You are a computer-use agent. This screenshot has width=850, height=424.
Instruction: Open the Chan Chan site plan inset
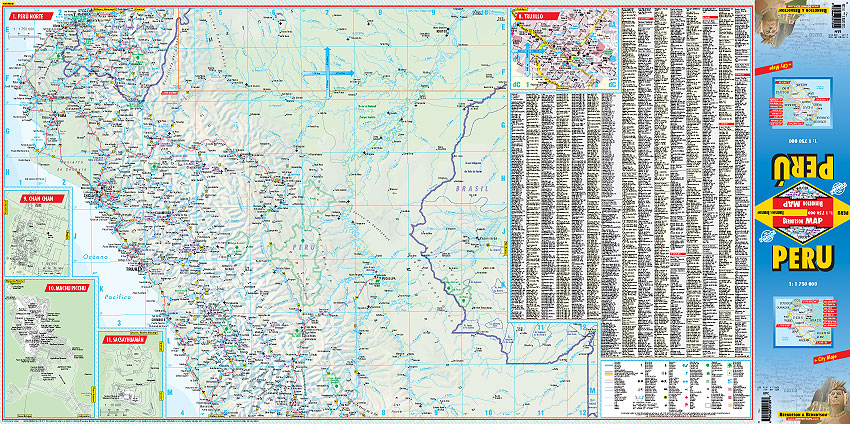click(34, 237)
